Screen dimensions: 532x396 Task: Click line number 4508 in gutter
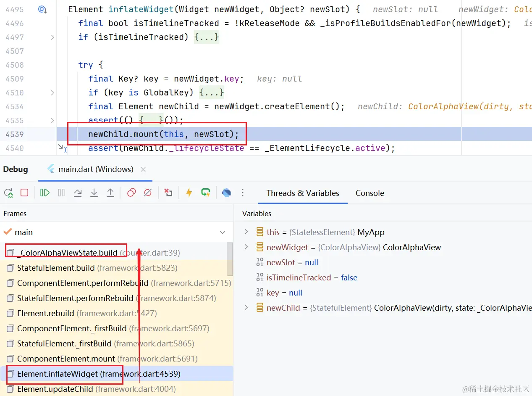tap(15, 65)
